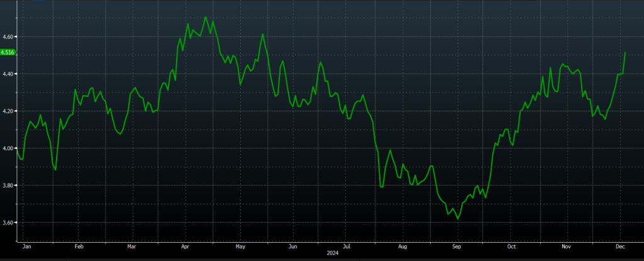Click the 4.60 y-axis label
Screen dimensions: 644x261
[9, 37]
